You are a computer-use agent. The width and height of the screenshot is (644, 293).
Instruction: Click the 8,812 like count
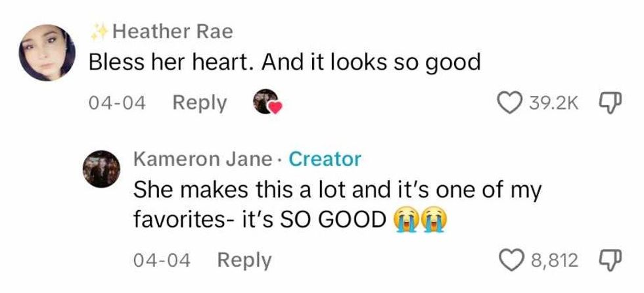[x=554, y=261]
